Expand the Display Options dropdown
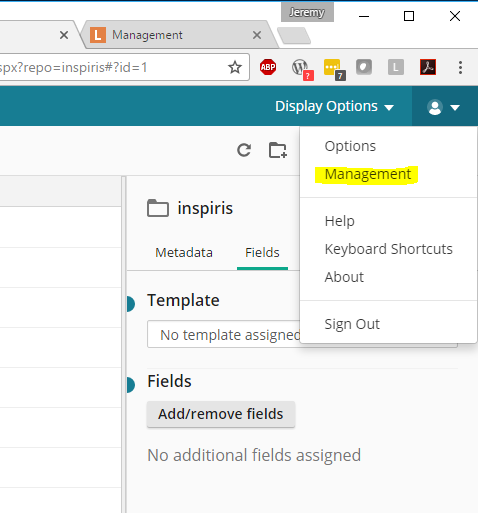Image resolution: width=478 pixels, height=513 pixels. [334, 106]
